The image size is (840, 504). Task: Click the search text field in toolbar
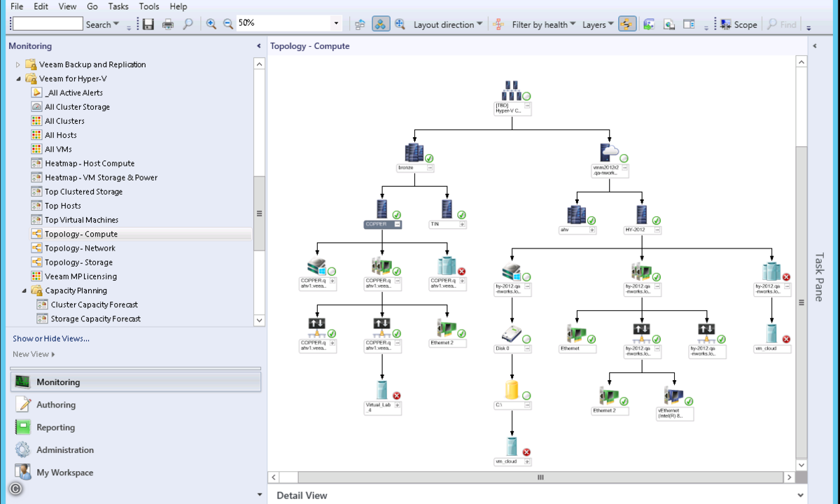(x=48, y=24)
